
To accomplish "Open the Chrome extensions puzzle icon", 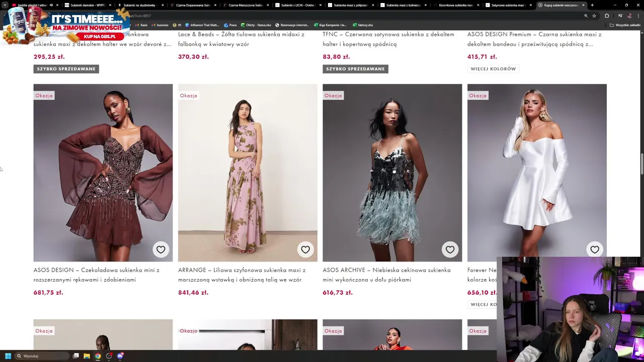I will pos(607,16).
